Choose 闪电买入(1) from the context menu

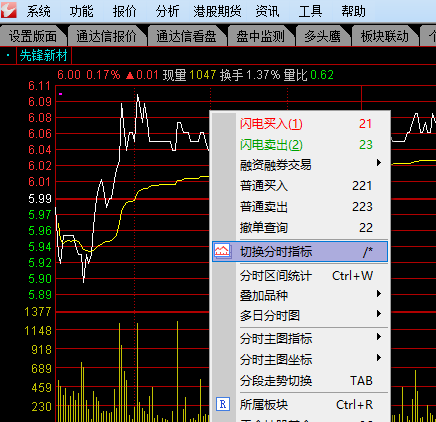pos(301,124)
